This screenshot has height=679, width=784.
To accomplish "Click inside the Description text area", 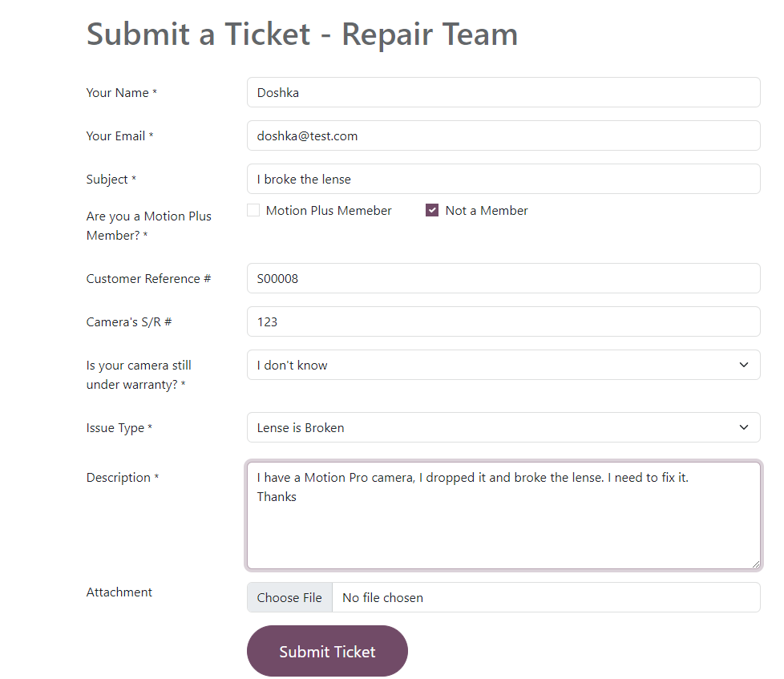I will [503, 521].
